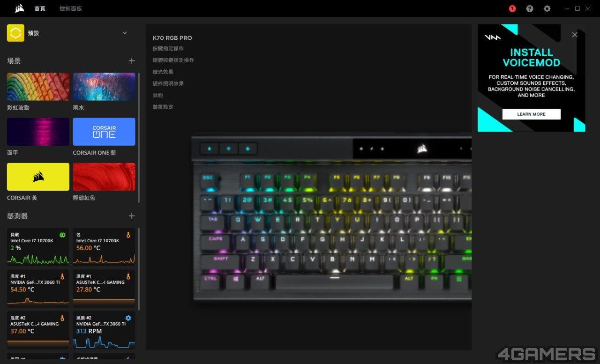The height and width of the screenshot is (364, 600).
Task: Switch to the 首頁 tab
Action: [x=40, y=8]
